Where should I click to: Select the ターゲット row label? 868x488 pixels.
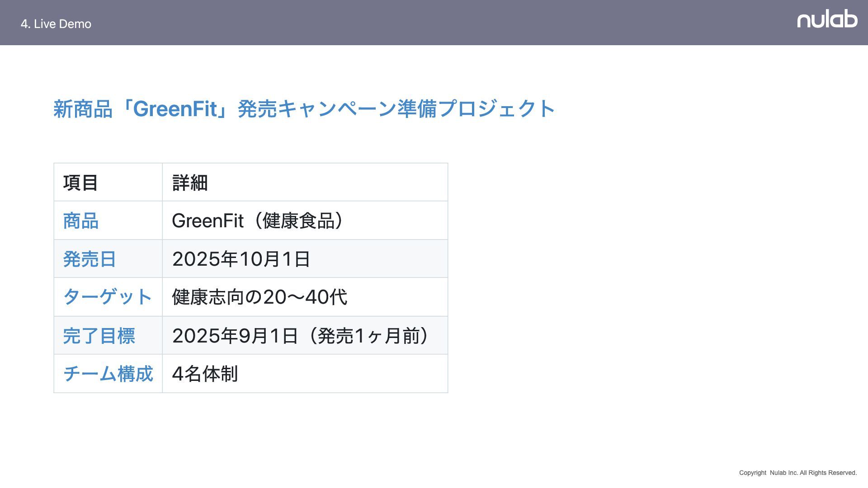(108, 297)
